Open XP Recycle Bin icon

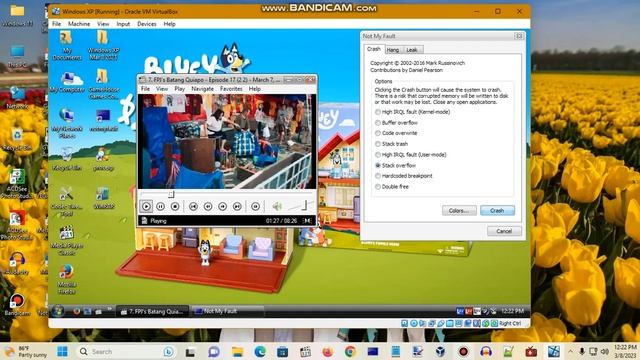click(67, 158)
